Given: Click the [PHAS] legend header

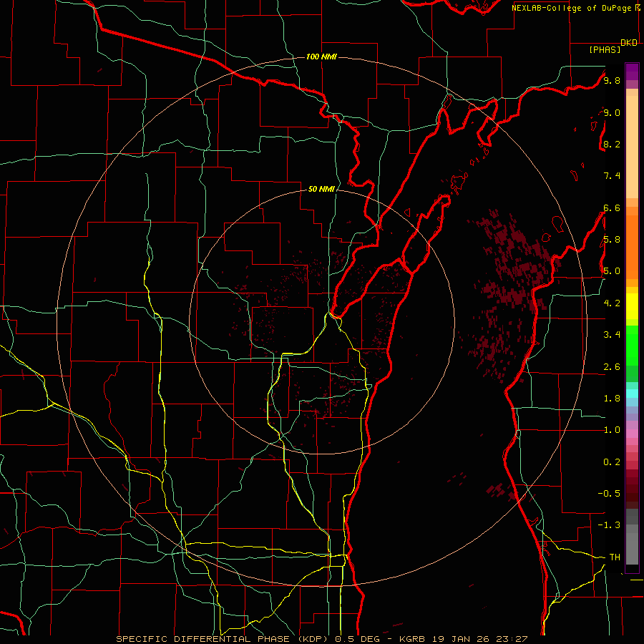Looking at the screenshot, I should pyautogui.click(x=605, y=49).
